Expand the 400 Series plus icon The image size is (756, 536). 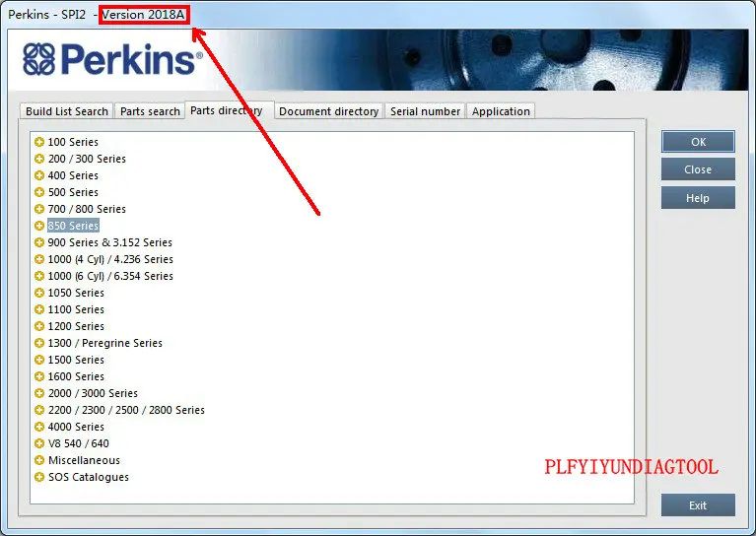click(39, 175)
